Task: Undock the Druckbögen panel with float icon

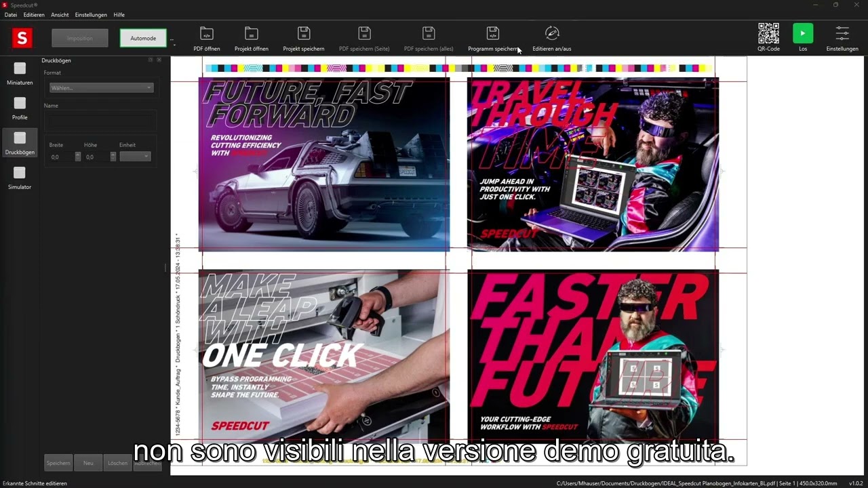Action: click(x=151, y=60)
